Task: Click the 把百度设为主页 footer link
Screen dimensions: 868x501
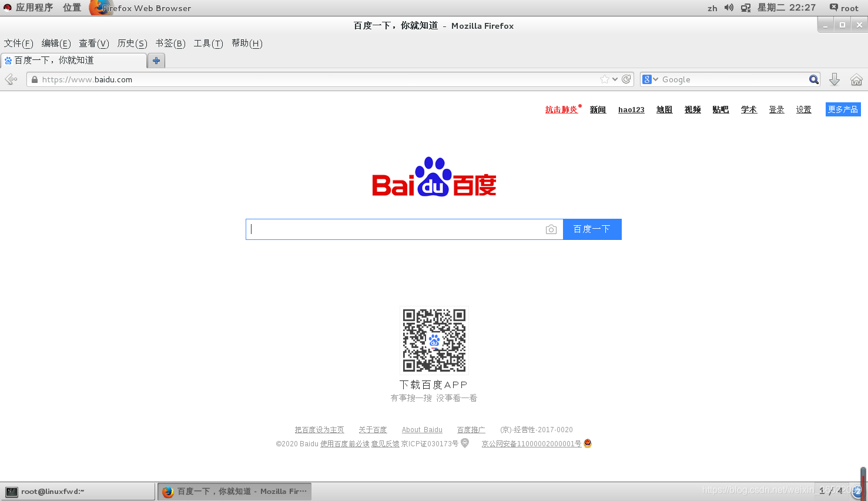Action: (x=319, y=430)
